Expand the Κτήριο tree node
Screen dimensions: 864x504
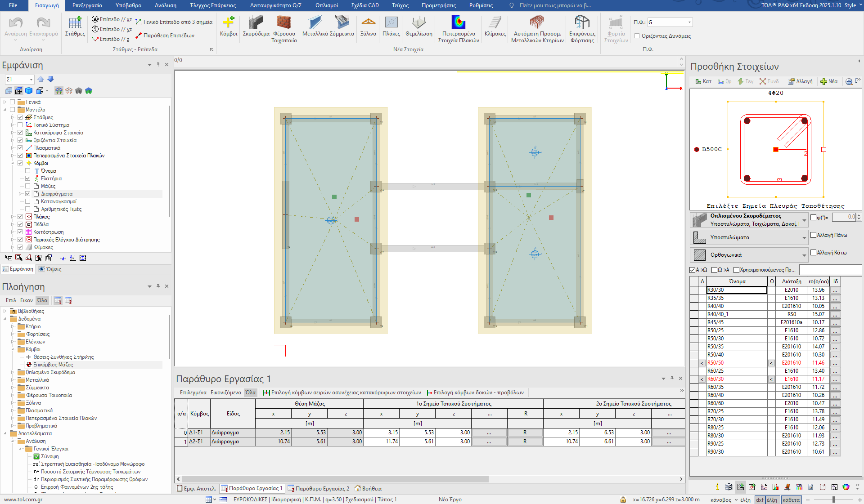(x=13, y=326)
